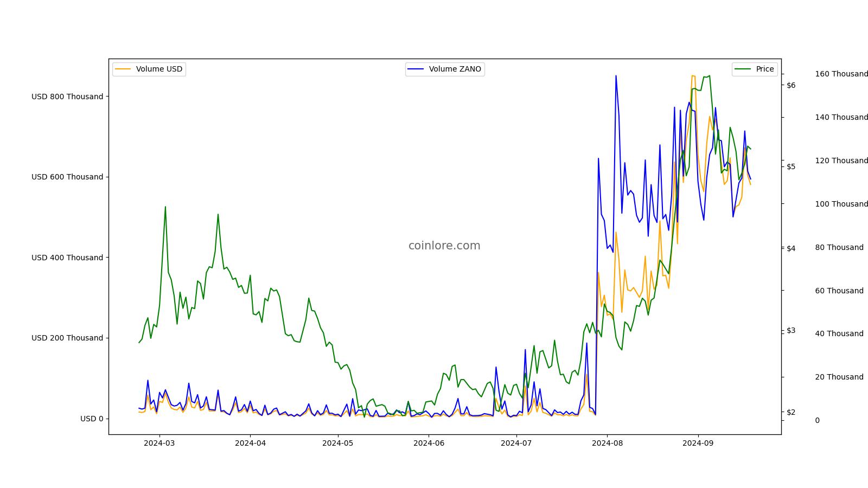Screen dimensions: 868x488
Task: Click the 60 Thousand right axis label
Action: click(x=839, y=291)
